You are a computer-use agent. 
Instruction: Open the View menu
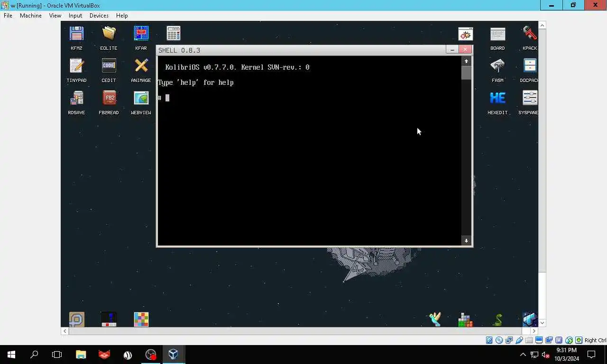[55, 16]
